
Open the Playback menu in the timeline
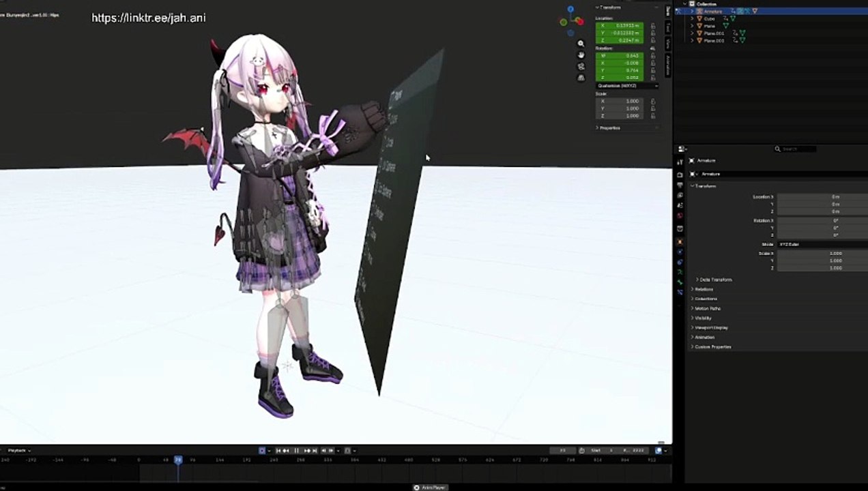tap(18, 451)
